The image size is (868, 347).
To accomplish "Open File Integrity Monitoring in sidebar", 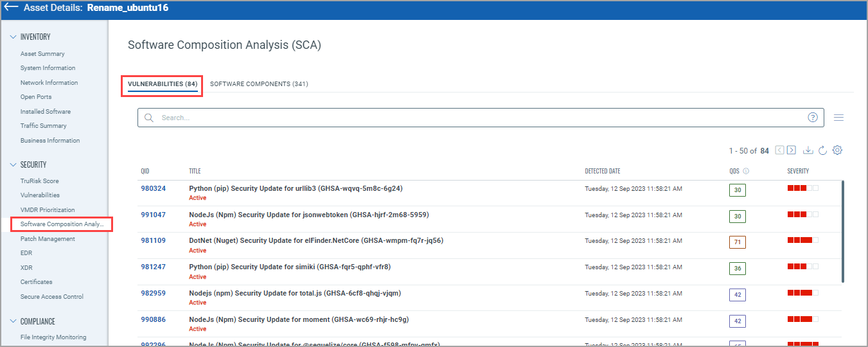I will click(53, 337).
